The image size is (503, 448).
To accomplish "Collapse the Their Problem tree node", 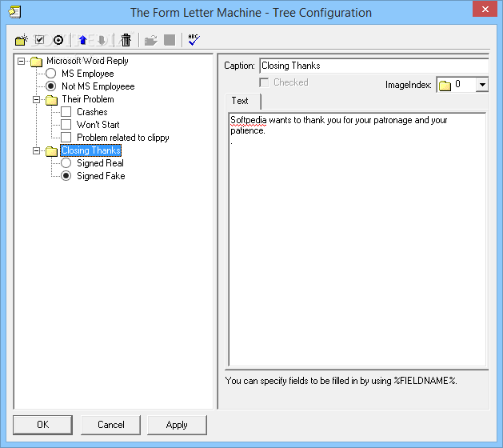I will pos(36,99).
